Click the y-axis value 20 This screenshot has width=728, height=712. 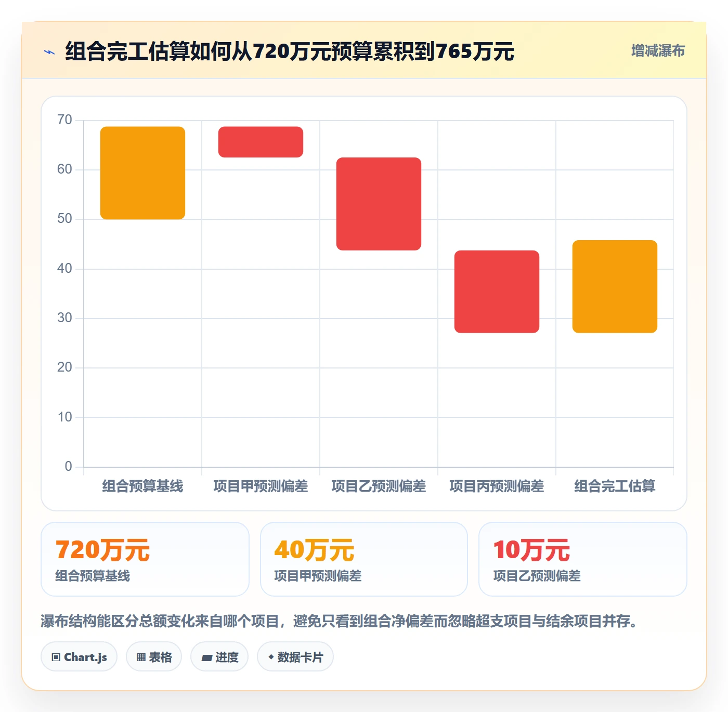[x=64, y=367]
